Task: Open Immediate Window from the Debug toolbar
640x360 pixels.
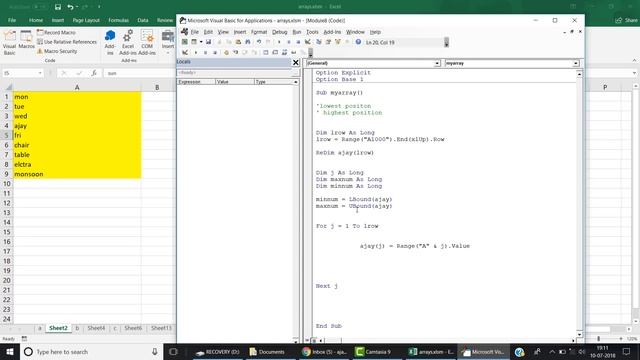Action: point(275,52)
